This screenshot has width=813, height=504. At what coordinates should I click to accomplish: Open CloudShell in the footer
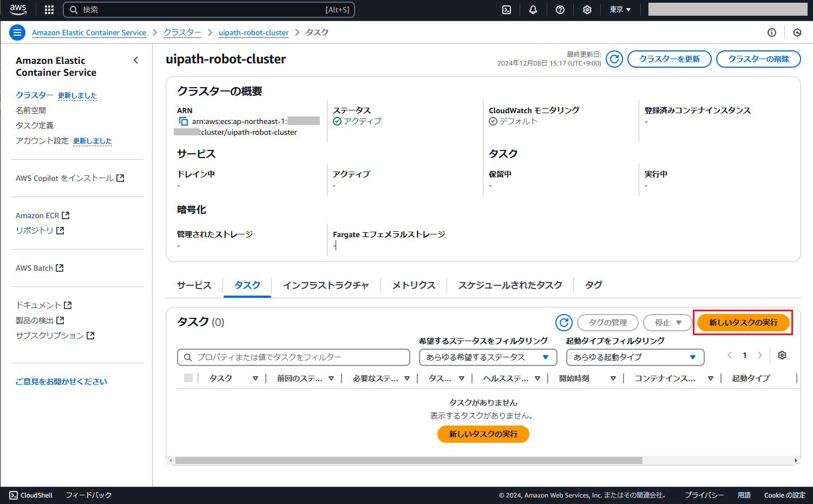tap(31, 495)
